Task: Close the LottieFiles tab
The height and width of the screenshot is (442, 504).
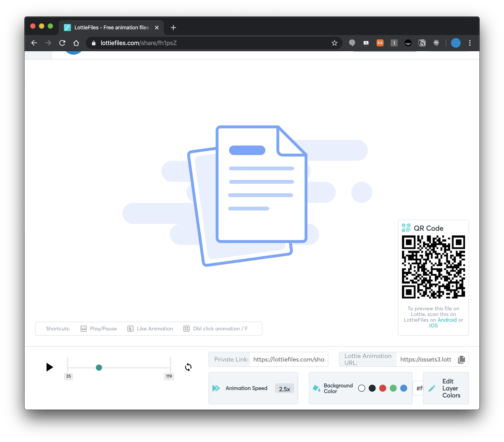Action: (157, 28)
